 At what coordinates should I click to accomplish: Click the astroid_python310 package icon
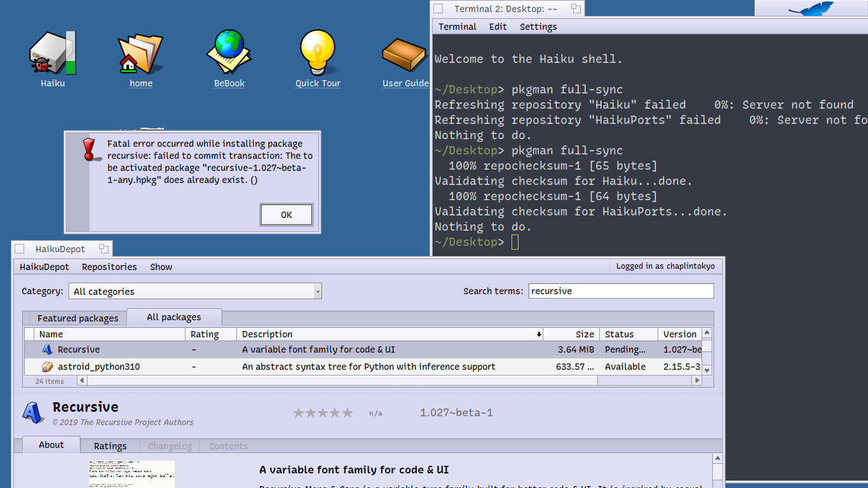(x=47, y=367)
